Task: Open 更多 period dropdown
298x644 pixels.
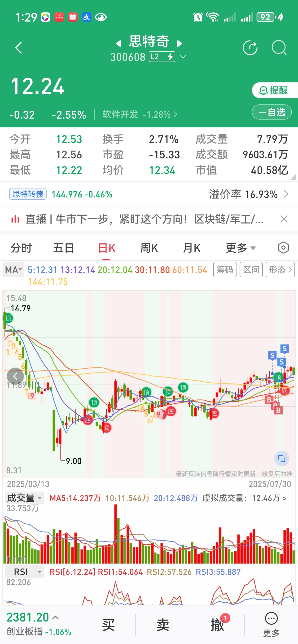Action: click(241, 248)
